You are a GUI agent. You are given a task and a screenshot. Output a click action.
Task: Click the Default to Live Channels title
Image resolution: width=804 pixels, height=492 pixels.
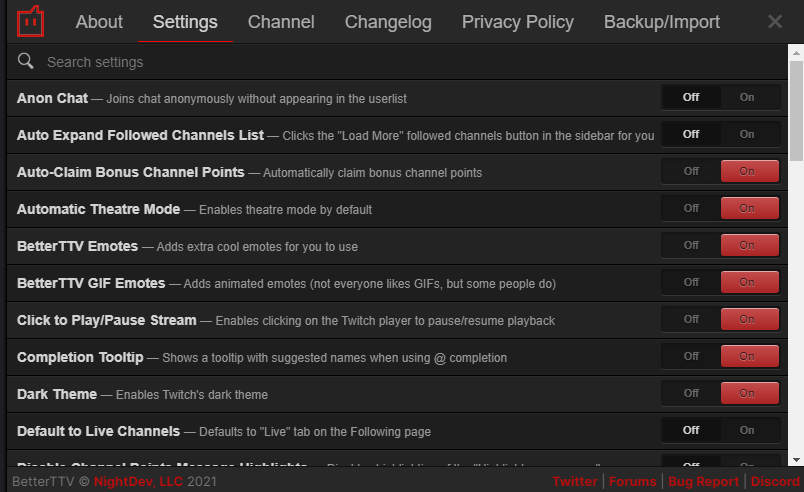[98, 431]
